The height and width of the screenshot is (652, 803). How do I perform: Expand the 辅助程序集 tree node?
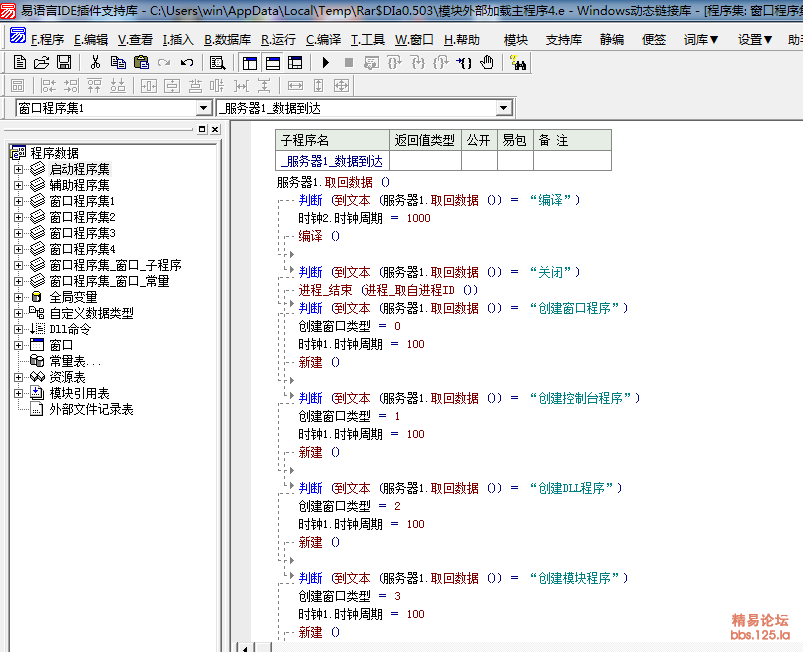(18, 185)
